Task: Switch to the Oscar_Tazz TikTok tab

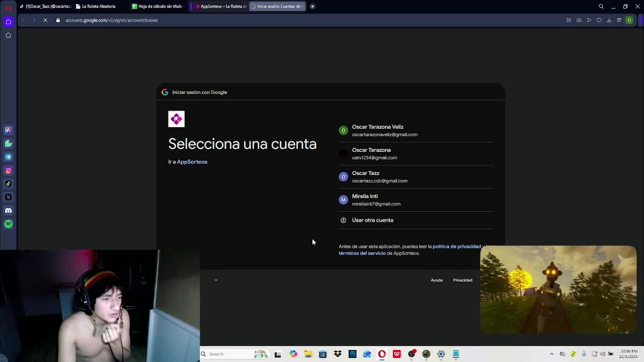Action: pyautogui.click(x=46, y=7)
